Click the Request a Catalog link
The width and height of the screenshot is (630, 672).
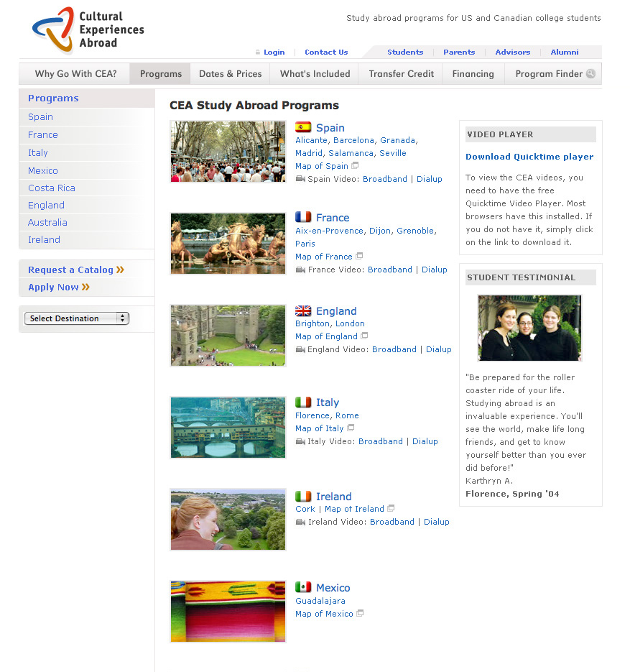(x=70, y=270)
